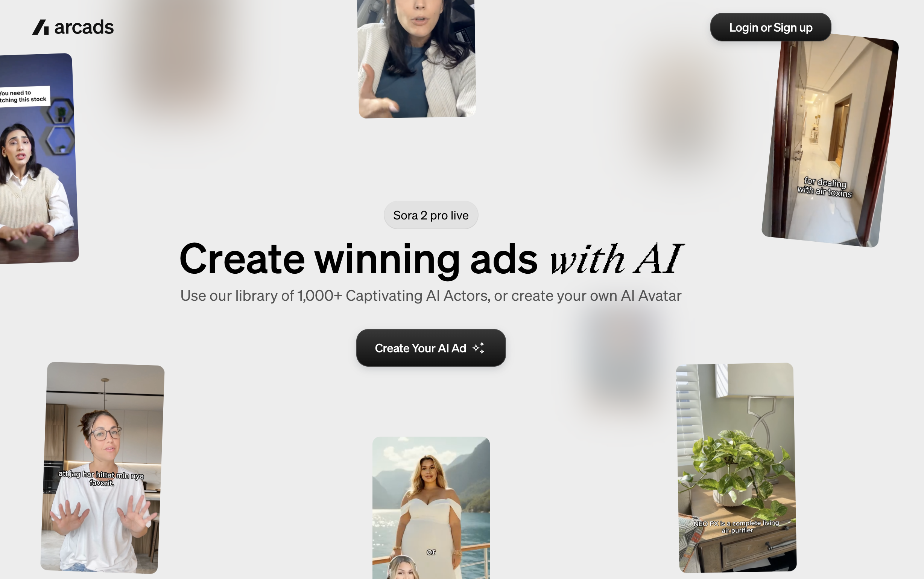Viewport: 924px width, 579px height.
Task: Click the 'Create winning ads' headline
Action: pos(359,259)
